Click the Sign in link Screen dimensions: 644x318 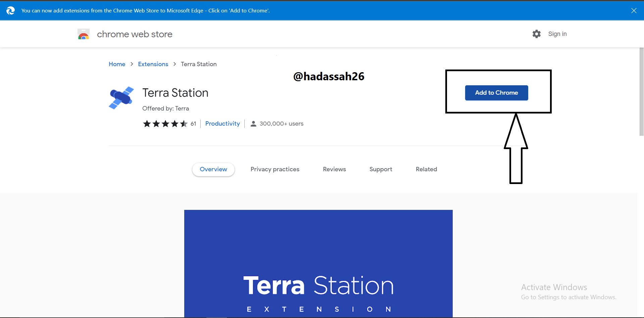(557, 34)
